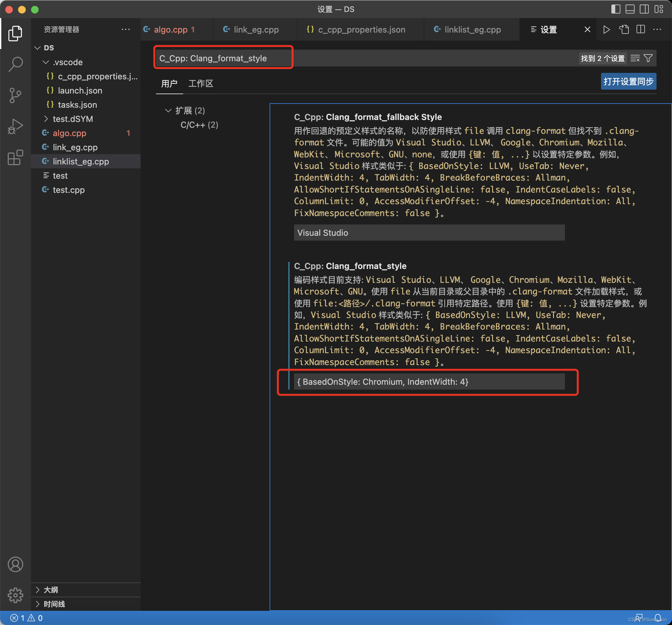Image resolution: width=672 pixels, height=625 pixels.
Task: Select the 用户 settings scope tab
Action: pyautogui.click(x=169, y=84)
